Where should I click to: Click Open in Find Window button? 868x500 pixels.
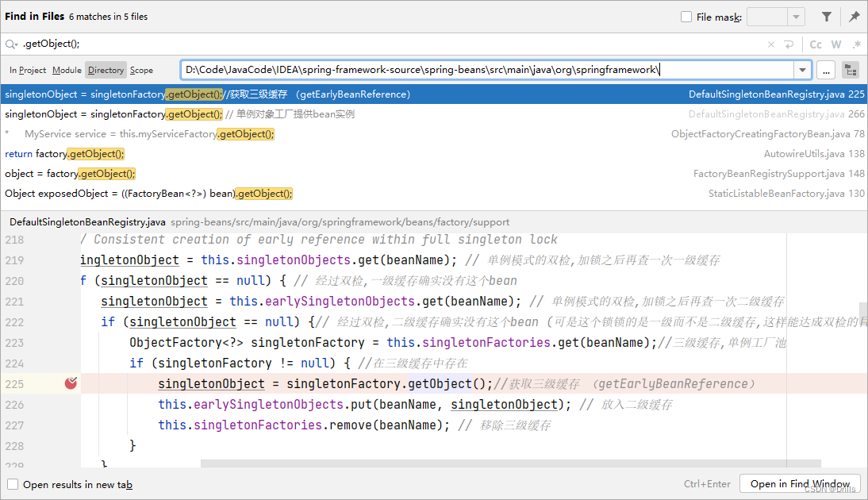pos(800,484)
